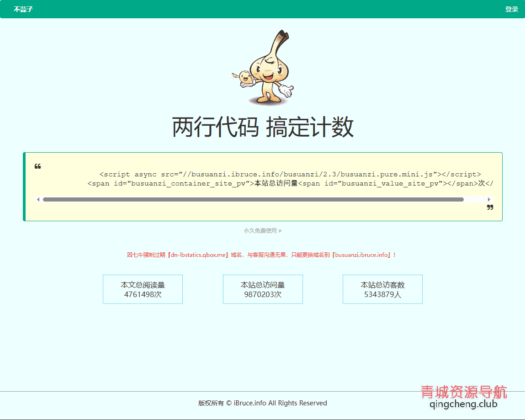Open the dn-lbstatics.qbox.me domain link
The image size is (525, 420).
coord(199,255)
